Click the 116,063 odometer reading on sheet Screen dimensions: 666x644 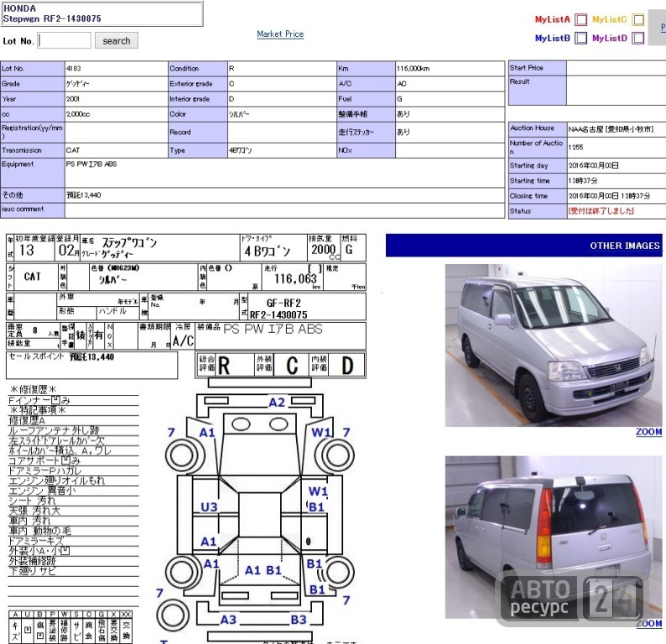pyautogui.click(x=295, y=279)
